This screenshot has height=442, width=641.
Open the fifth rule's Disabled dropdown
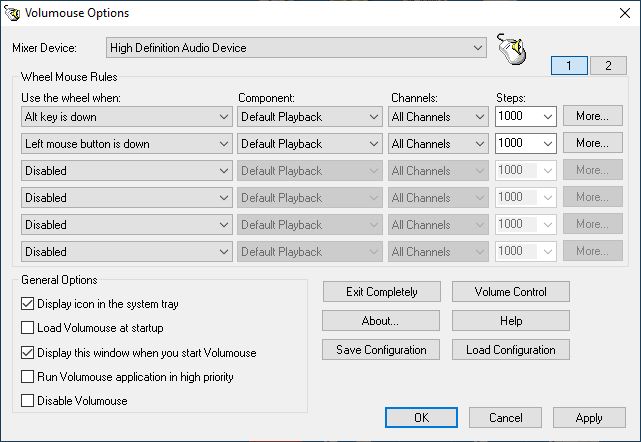click(x=127, y=225)
